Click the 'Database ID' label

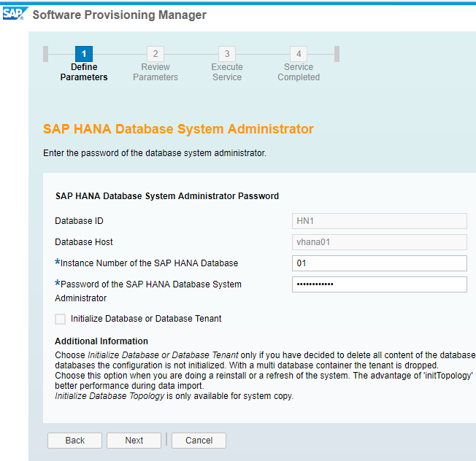point(79,221)
